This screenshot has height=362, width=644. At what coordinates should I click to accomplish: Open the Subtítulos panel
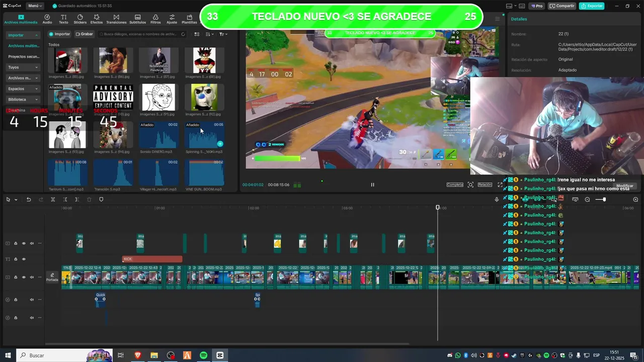(137, 19)
